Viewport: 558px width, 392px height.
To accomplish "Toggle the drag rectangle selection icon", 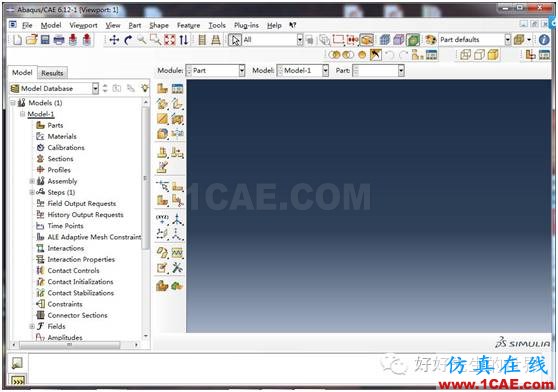I will pos(338,40).
